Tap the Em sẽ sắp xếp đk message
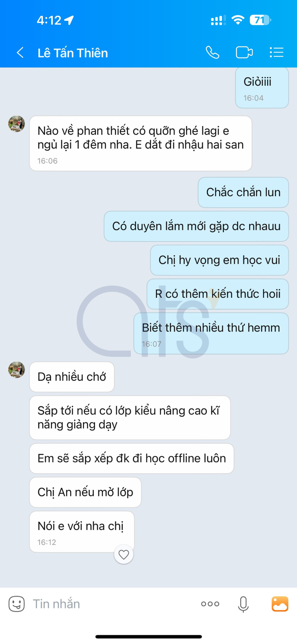 coord(132,458)
